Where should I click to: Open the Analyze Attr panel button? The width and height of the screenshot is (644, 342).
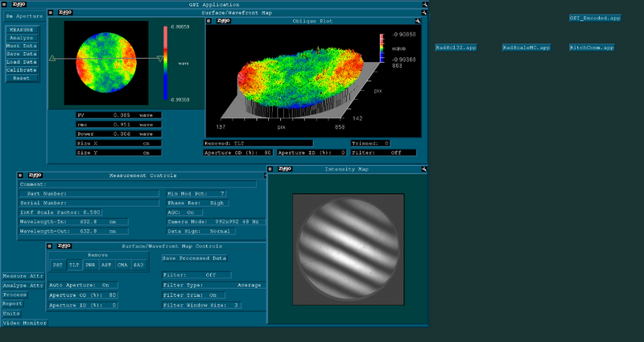[23, 286]
